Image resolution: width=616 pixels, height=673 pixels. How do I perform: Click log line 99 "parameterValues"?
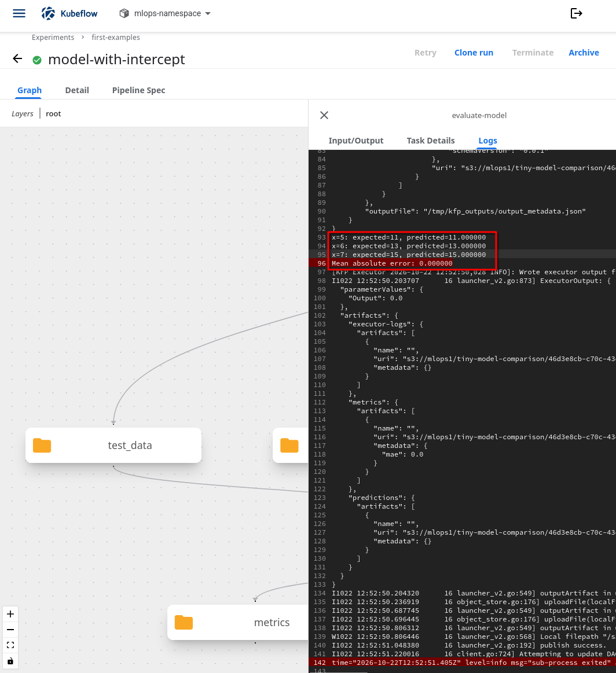(x=382, y=289)
